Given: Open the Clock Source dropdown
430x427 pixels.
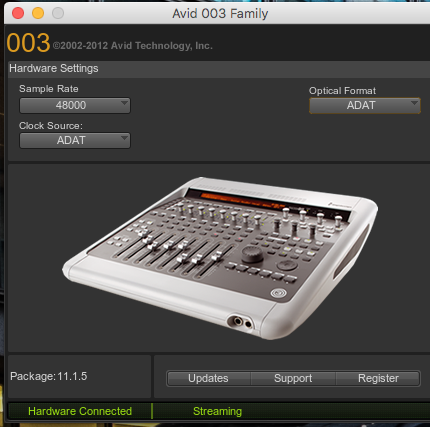Looking at the screenshot, I should [x=75, y=140].
